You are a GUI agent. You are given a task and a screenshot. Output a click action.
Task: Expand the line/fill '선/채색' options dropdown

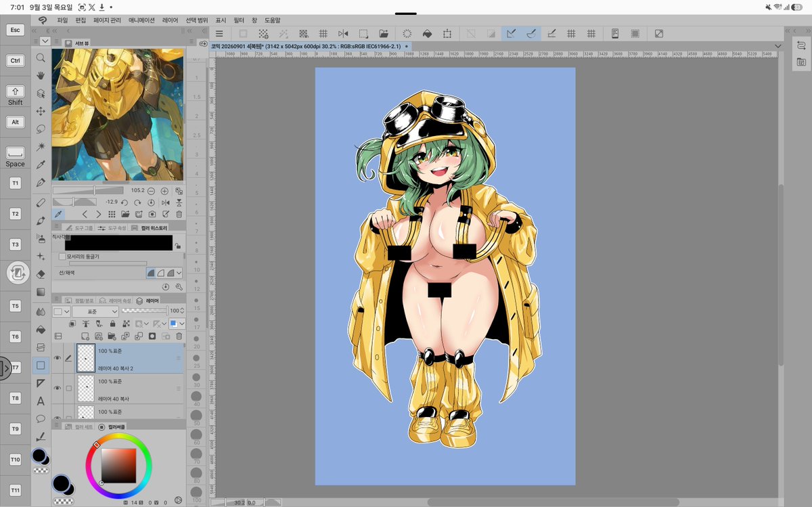coord(179,273)
